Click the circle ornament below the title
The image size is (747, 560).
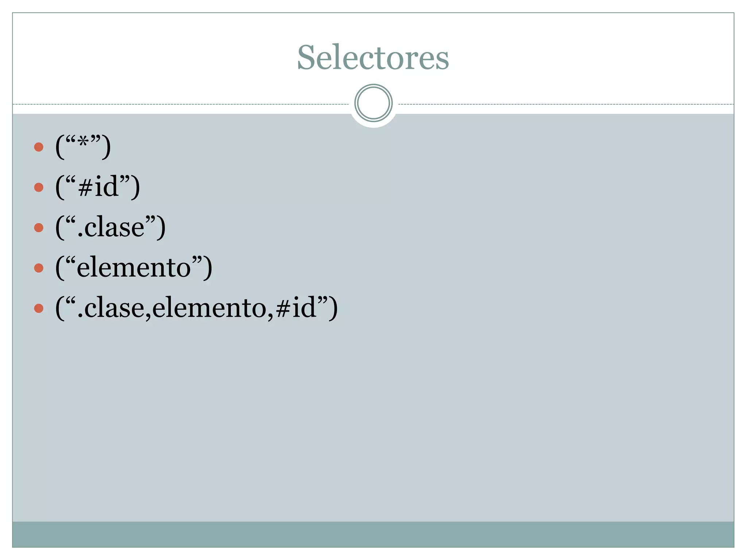coord(373,103)
